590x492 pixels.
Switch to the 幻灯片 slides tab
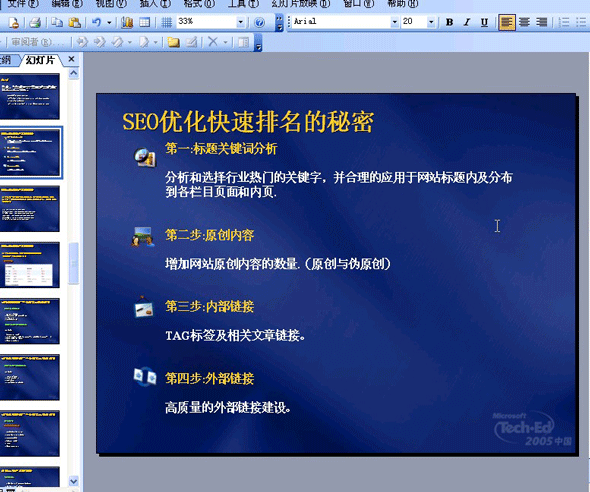(x=40, y=60)
